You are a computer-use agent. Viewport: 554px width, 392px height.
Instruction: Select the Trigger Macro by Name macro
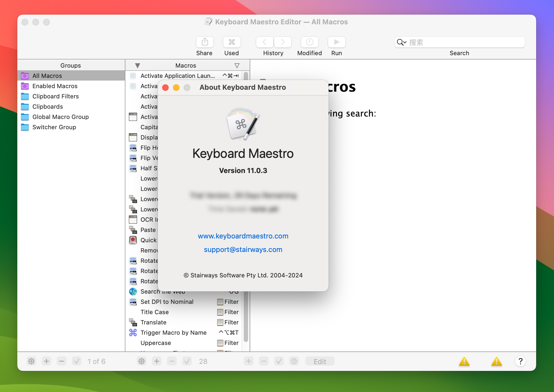coord(173,332)
